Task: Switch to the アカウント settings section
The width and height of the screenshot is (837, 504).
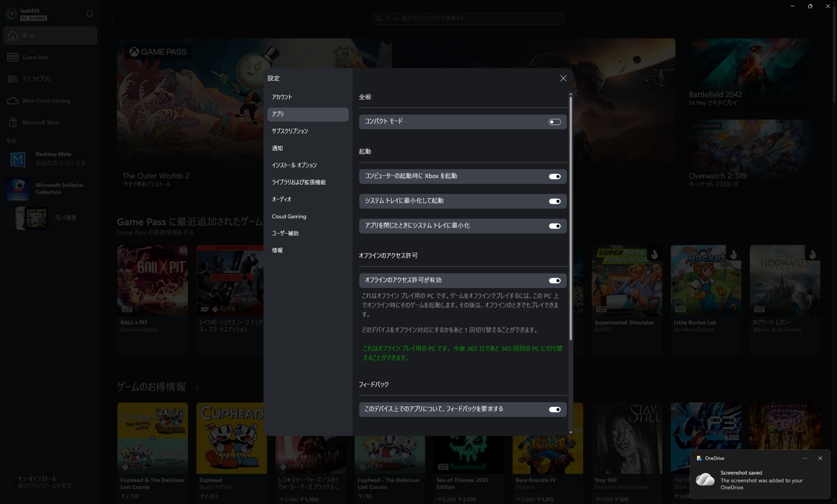Action: tap(282, 97)
